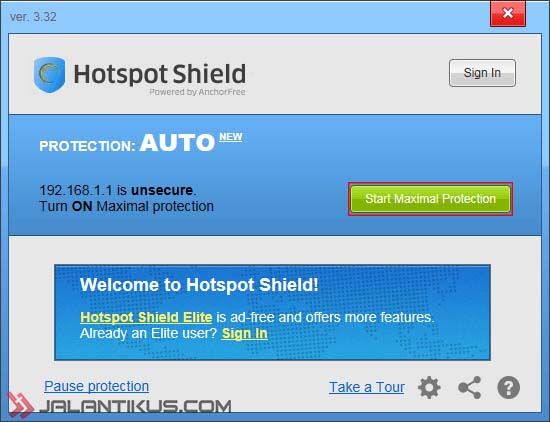Click the Sign In link in the welcome banner
Viewport: 550px width, 422px height.
pos(244,333)
